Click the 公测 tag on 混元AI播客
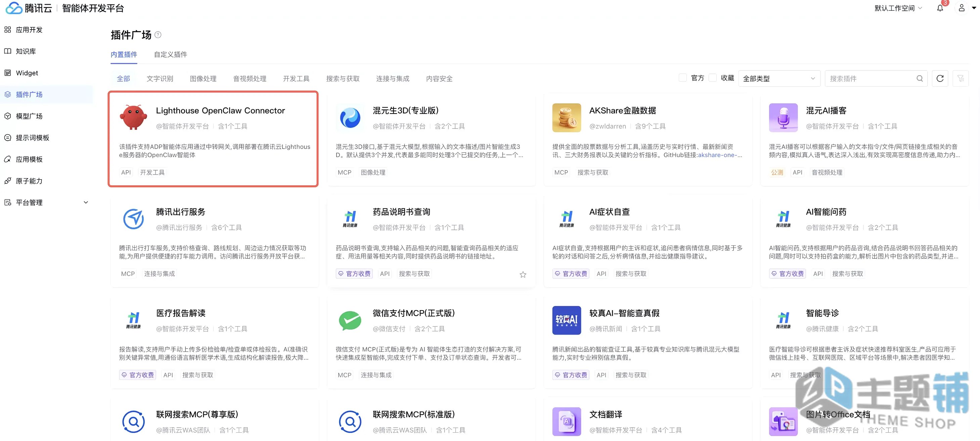Viewport: 980px width, 441px height. point(777,172)
